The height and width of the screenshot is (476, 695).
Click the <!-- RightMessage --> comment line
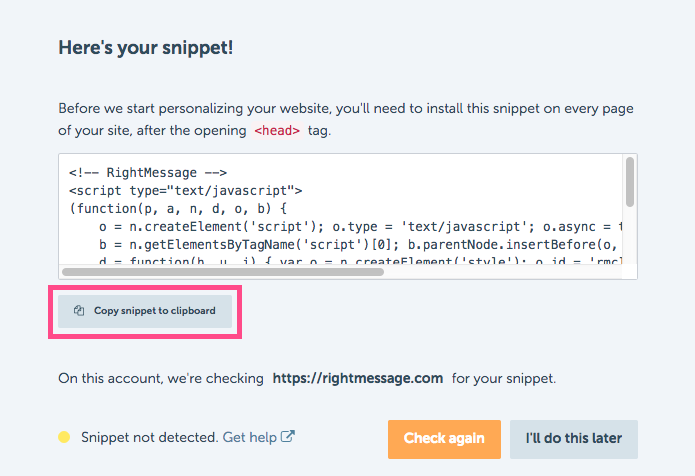click(148, 172)
